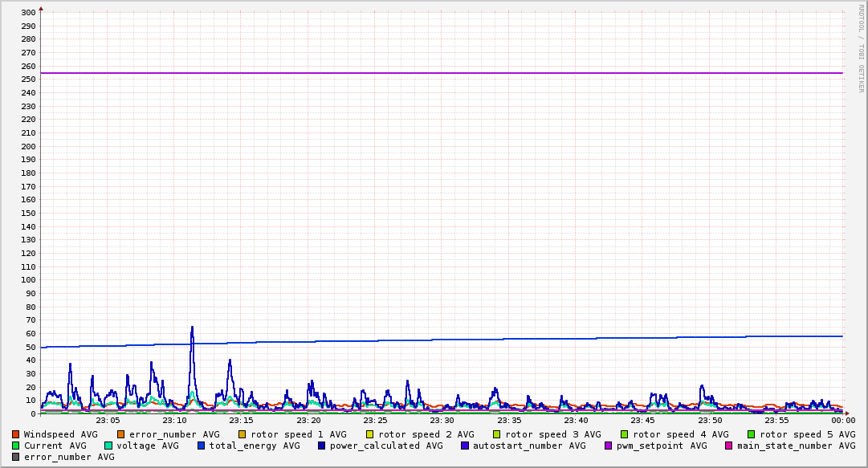Screen dimensions: 868x468
Task: Click the teal voltage AVG legend square
Action: pyautogui.click(x=108, y=446)
